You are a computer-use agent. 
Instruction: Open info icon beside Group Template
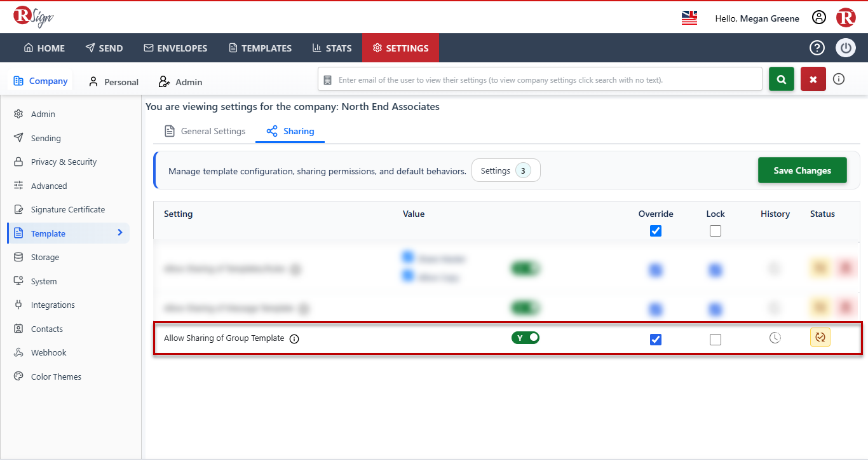tap(294, 339)
